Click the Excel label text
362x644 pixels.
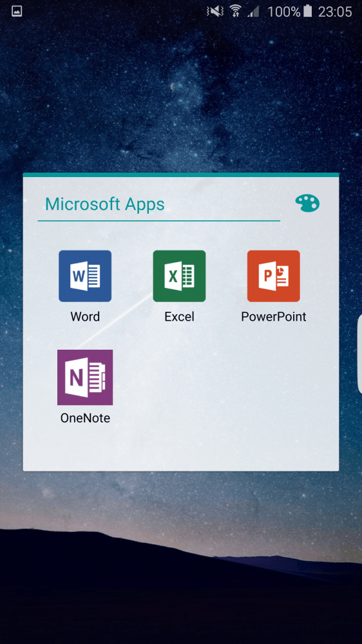tap(179, 317)
